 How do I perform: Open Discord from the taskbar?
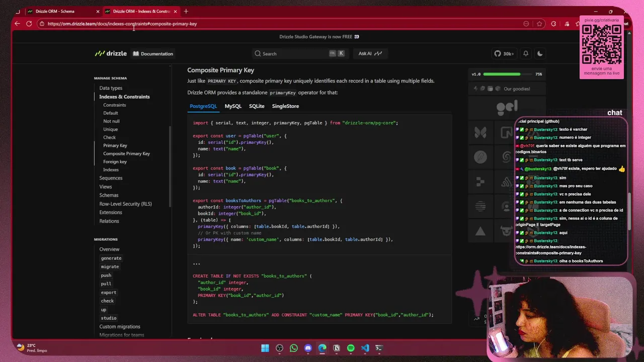point(308,348)
